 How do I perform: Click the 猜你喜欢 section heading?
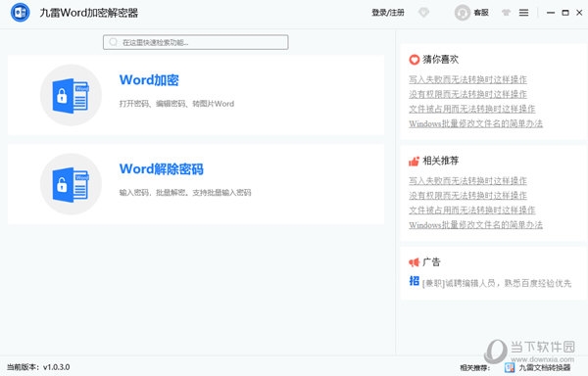coord(441,59)
